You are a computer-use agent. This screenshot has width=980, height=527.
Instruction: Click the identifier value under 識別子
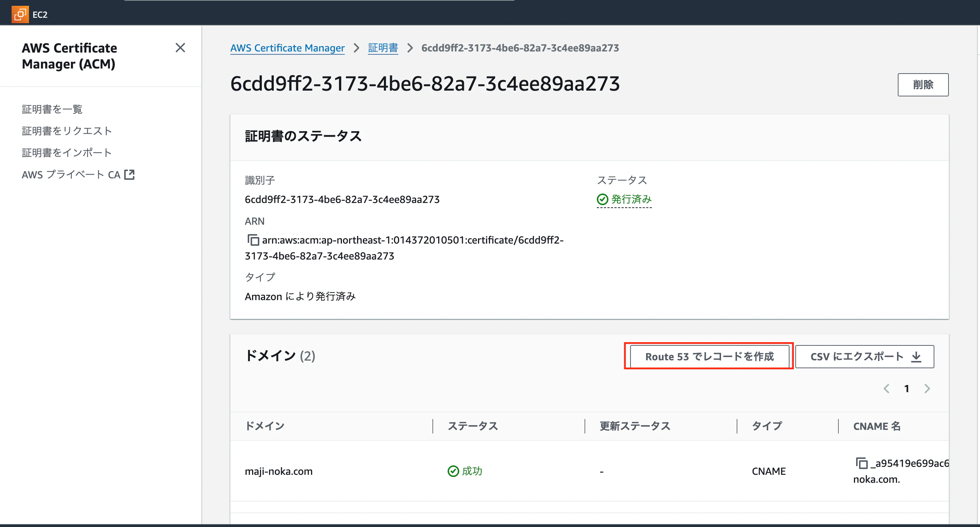pos(342,199)
